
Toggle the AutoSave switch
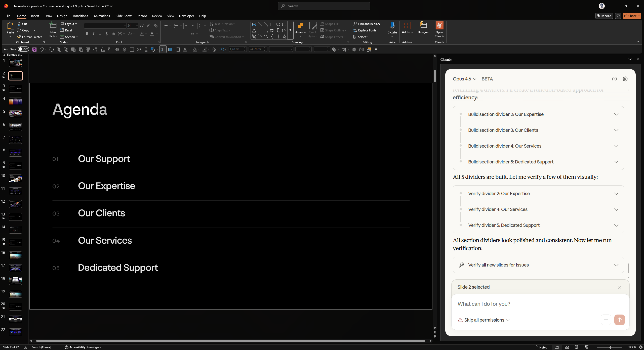point(24,49)
